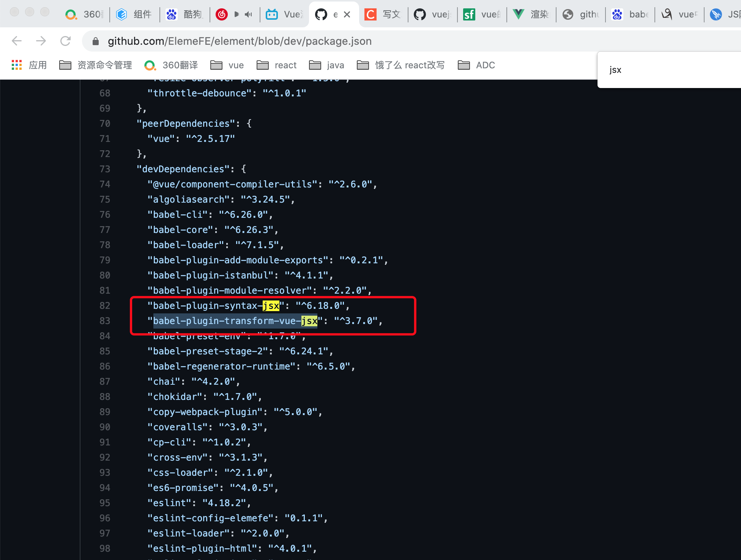Click the "throttle-debounce" entry
Image resolution: width=741 pixels, height=560 pixels.
(x=227, y=93)
